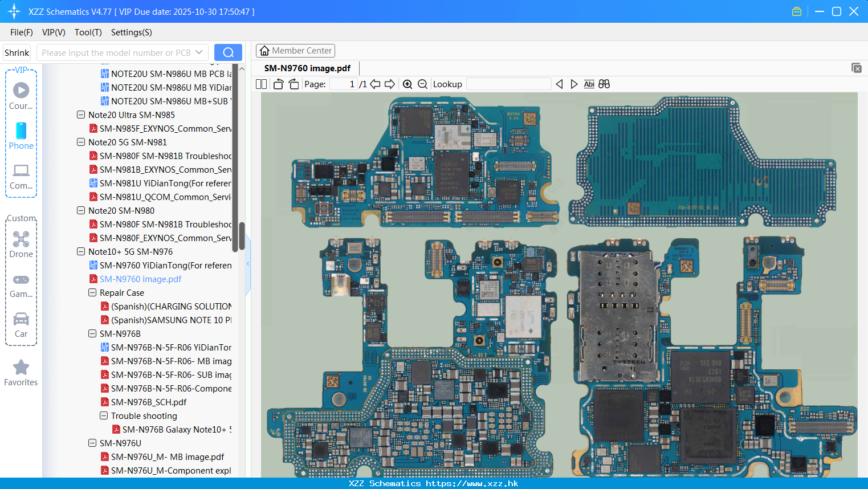Toggle the two-page side-by-side view
Image resolution: width=868 pixels, height=489 pixels.
click(x=261, y=84)
